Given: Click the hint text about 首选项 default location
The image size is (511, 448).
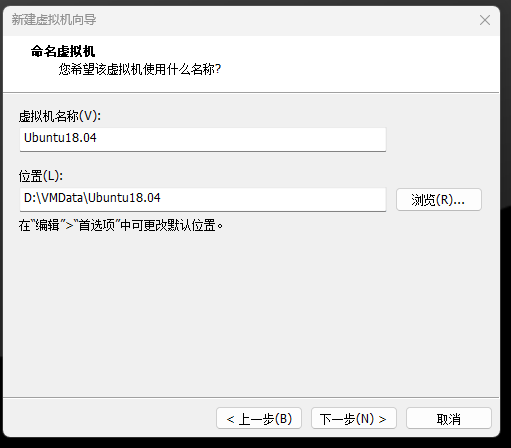Looking at the screenshot, I should click(121, 225).
